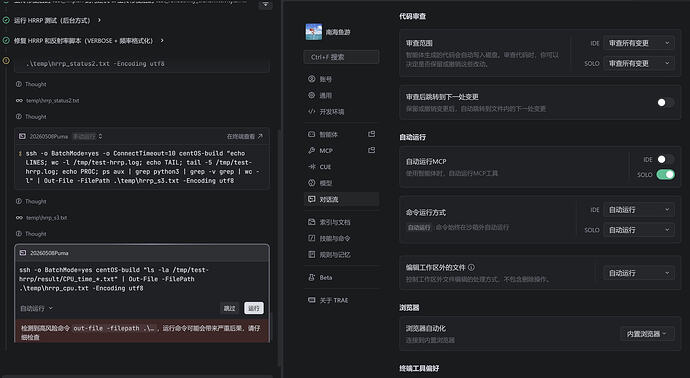
Task: Select the 智能体 agent icon in sidebar
Action: [312, 134]
